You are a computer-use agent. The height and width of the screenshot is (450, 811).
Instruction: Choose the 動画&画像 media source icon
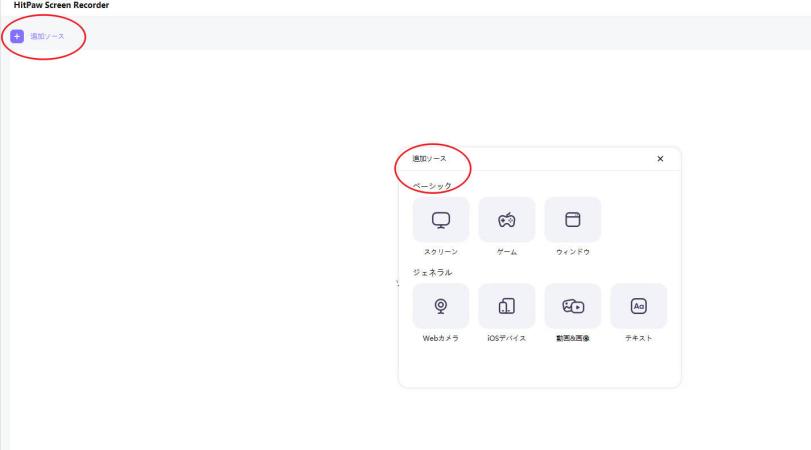[x=573, y=306]
